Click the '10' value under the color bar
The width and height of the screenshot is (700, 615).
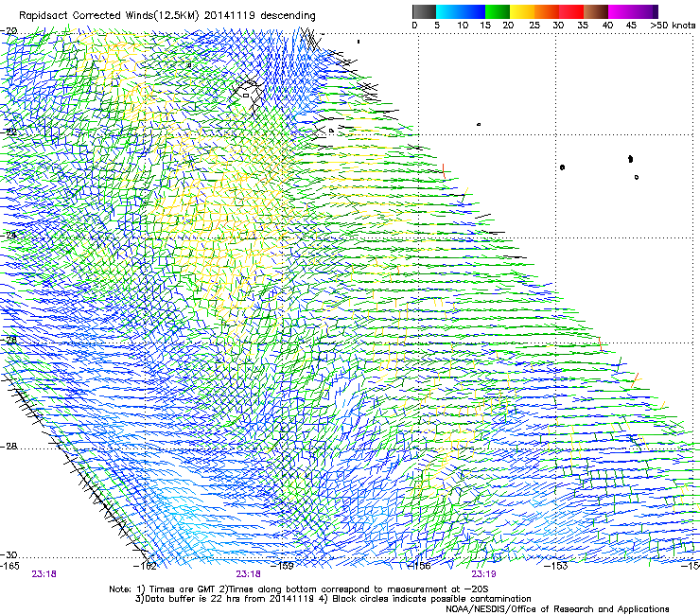(x=463, y=26)
